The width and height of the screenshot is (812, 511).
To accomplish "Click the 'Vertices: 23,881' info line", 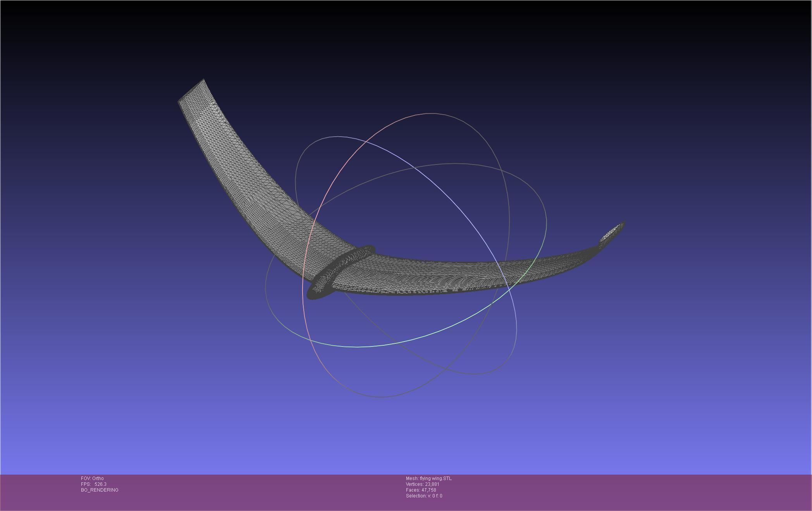I will 422,484.
